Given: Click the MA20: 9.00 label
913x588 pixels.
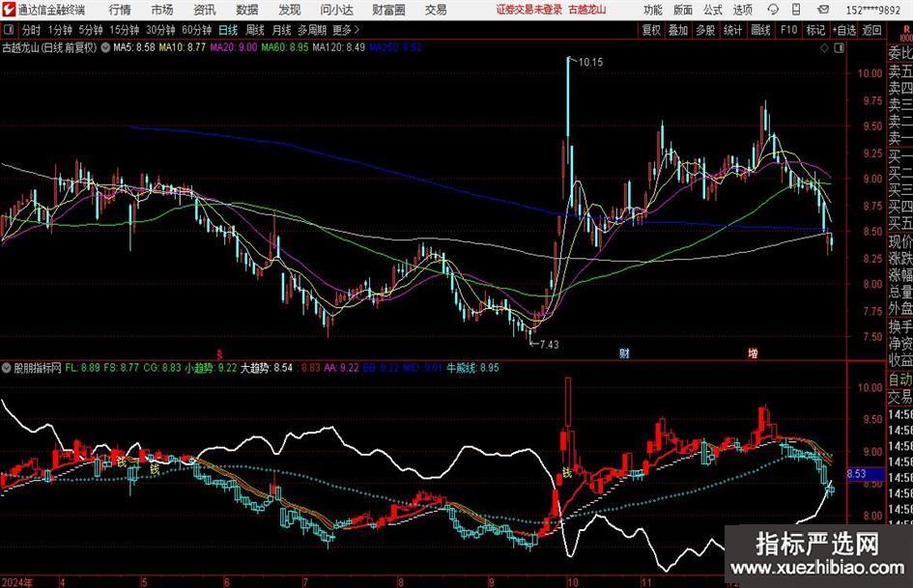Looking at the screenshot, I should point(234,47).
